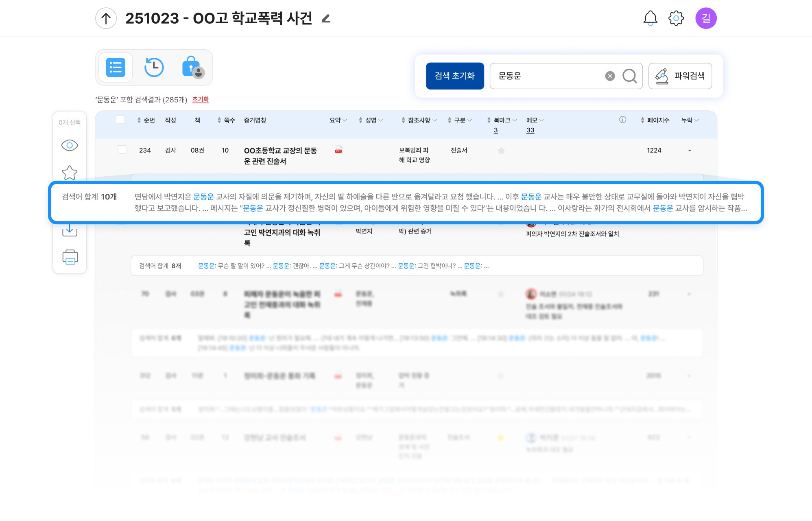Open settings with the gear icon

[x=676, y=18]
